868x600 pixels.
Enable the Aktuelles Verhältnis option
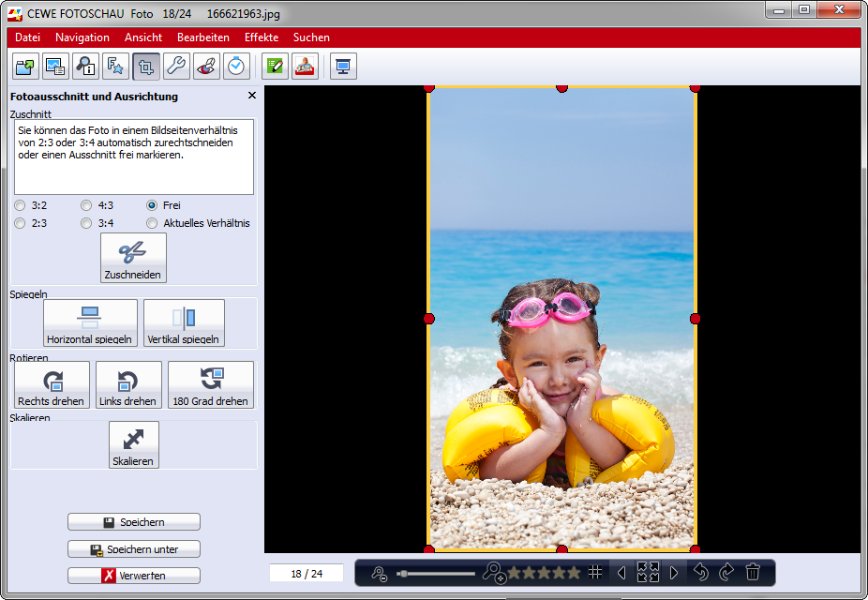(x=152, y=223)
